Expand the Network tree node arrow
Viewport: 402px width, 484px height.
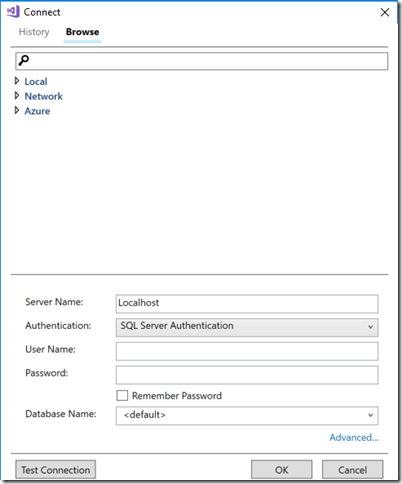pyautogui.click(x=17, y=96)
